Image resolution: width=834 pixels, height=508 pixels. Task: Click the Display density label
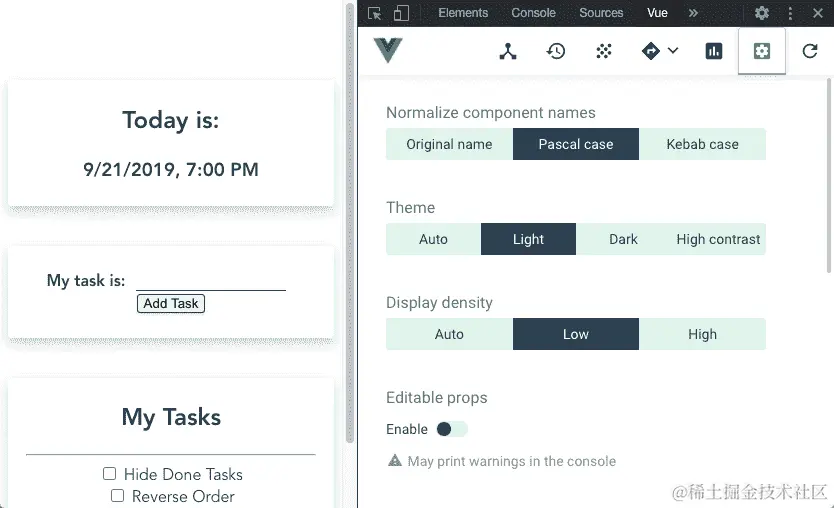pos(439,303)
